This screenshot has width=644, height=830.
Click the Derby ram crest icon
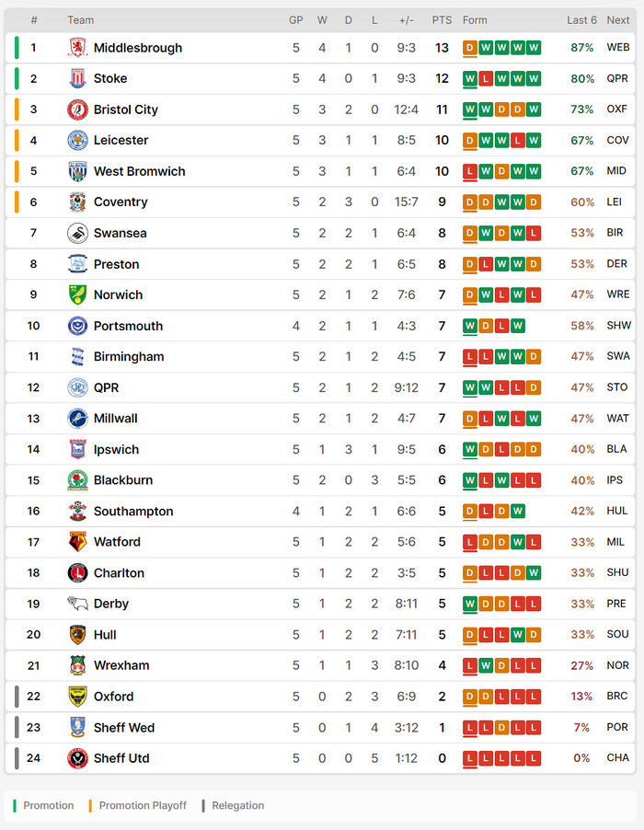coord(77,604)
